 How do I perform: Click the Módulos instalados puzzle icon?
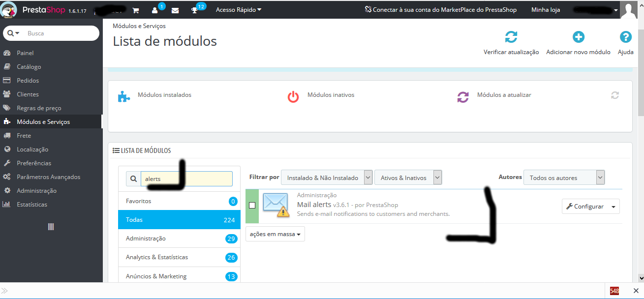point(124,96)
